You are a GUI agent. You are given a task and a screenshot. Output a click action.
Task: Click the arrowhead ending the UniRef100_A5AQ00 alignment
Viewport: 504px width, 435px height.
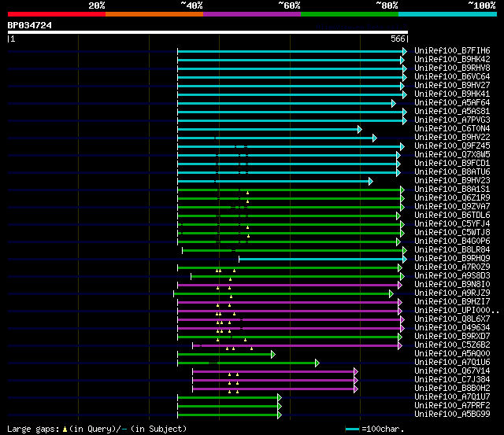273,355
